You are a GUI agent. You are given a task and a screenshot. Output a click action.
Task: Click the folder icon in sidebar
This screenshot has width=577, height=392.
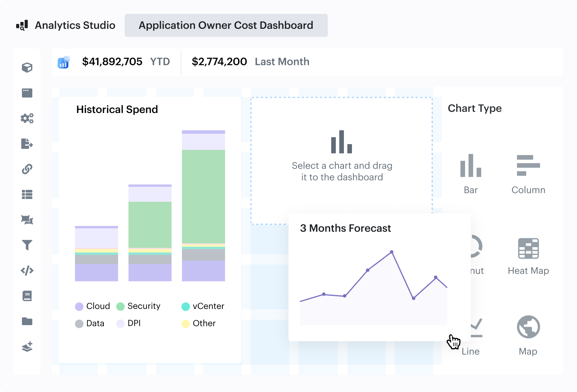pyautogui.click(x=27, y=321)
